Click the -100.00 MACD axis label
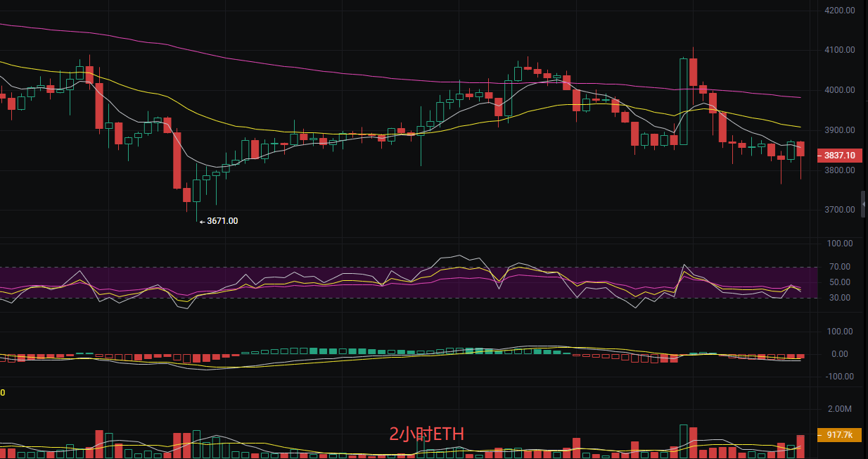Image resolution: width=868 pixels, height=459 pixels. tap(839, 377)
